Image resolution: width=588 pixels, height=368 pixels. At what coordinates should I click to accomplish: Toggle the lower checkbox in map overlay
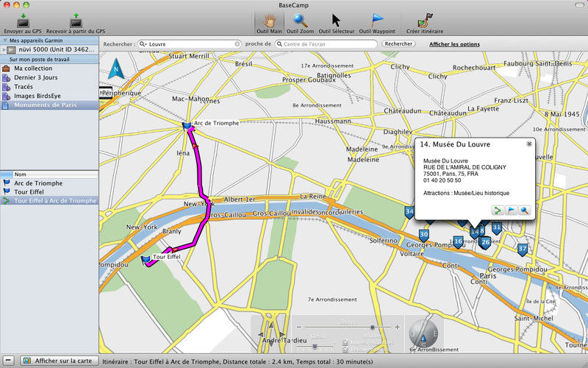[345, 349]
